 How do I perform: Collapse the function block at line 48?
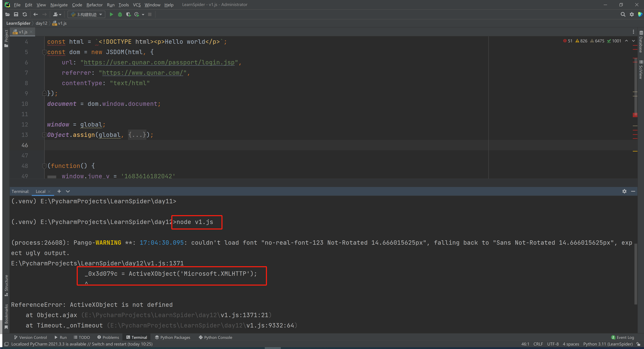(x=44, y=166)
